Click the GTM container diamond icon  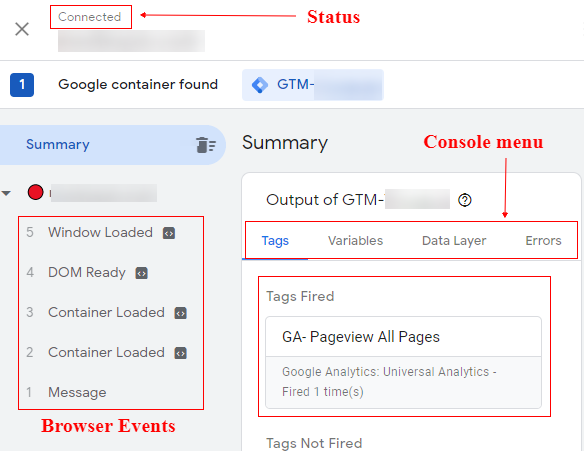pos(260,85)
